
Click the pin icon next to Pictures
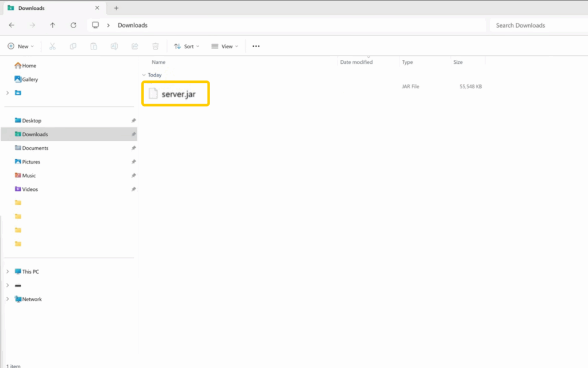133,162
